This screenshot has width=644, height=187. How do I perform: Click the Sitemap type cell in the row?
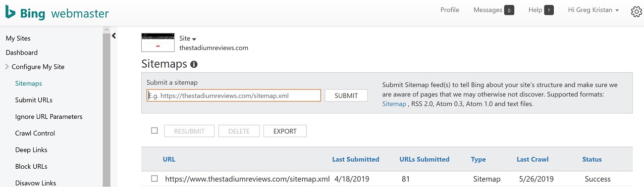(x=486, y=179)
